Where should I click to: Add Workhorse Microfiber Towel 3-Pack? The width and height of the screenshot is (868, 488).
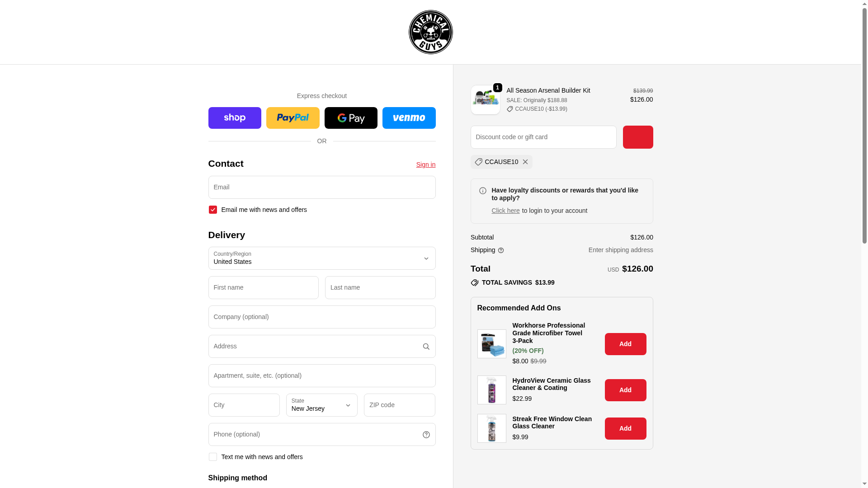tap(625, 344)
